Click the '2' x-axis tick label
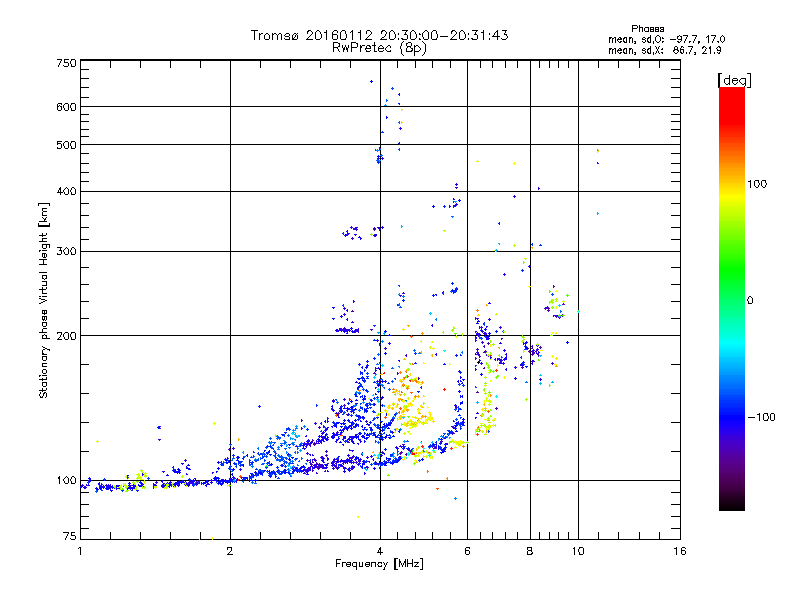This screenshot has width=800, height=600. point(230,551)
